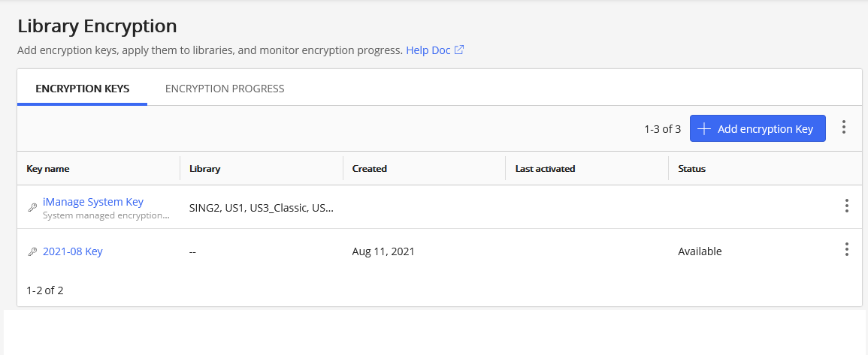868x355 pixels.
Task: Click the Library column header
Action: point(205,169)
